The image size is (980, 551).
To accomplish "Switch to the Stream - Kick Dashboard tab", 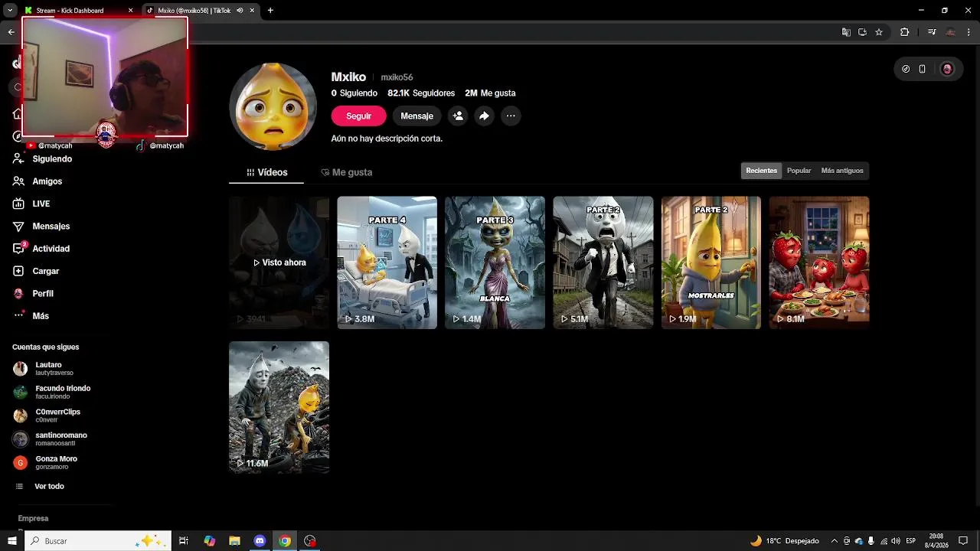I will 79,11.
